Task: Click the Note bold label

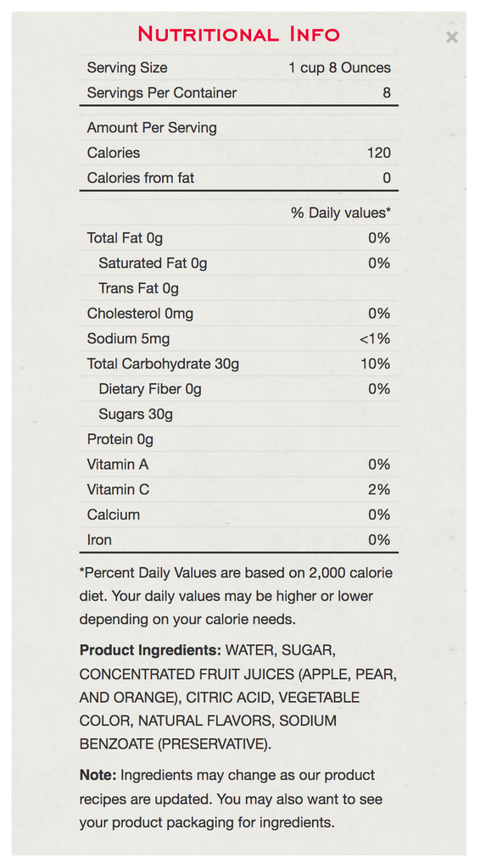Action: (x=98, y=775)
